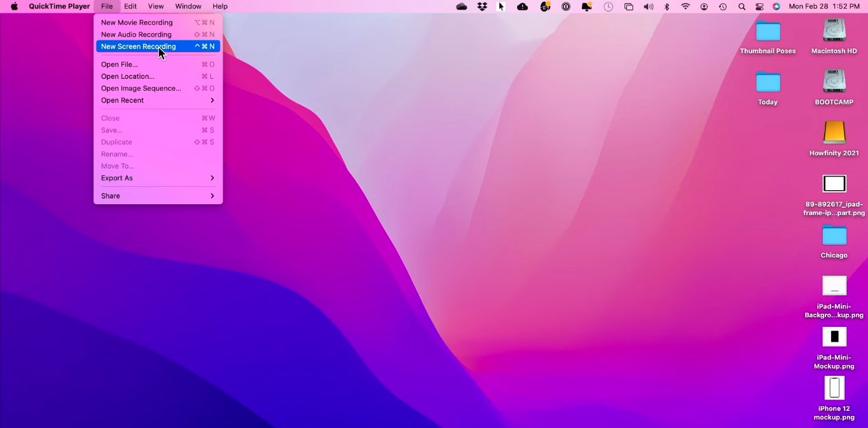The image size is (868, 428).
Task: Open Control Center
Action: 759,6
